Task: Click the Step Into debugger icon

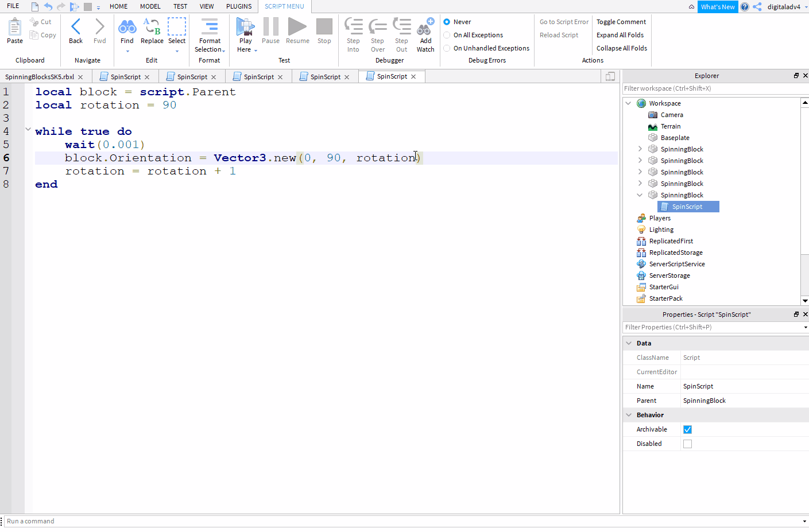Action: click(x=353, y=26)
